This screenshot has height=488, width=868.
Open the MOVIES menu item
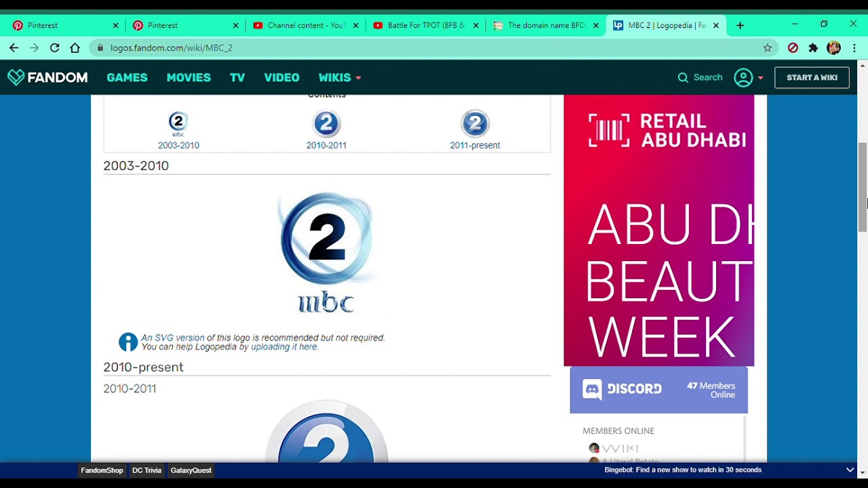click(x=189, y=77)
